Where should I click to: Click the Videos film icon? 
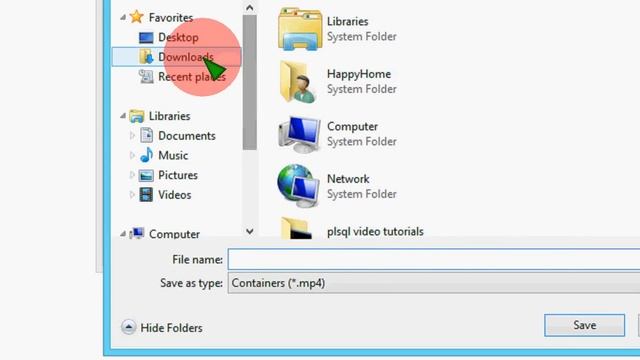coord(146,195)
